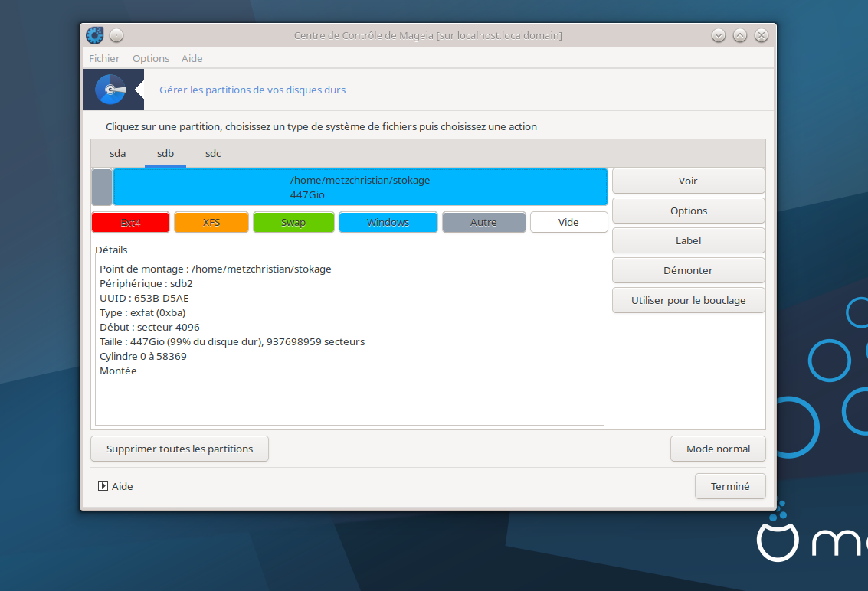Choose the green Swap filesystem type
The image size is (868, 591).
tap(293, 223)
